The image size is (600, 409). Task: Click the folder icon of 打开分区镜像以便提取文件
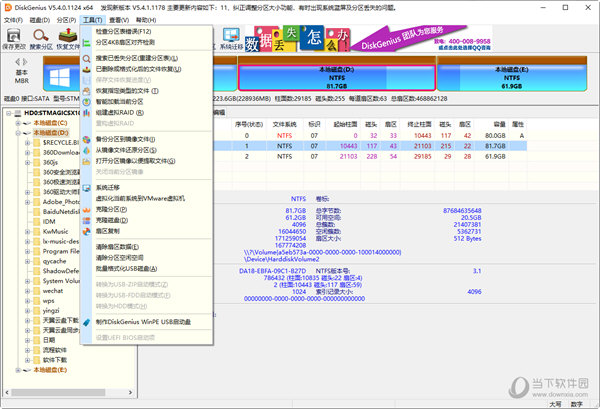[x=87, y=161]
